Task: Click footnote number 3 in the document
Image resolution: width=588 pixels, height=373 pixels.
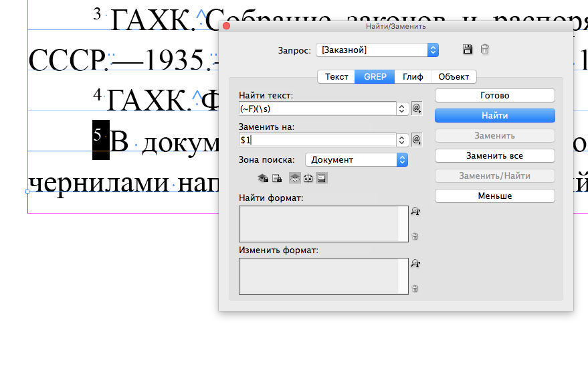Action: [97, 14]
